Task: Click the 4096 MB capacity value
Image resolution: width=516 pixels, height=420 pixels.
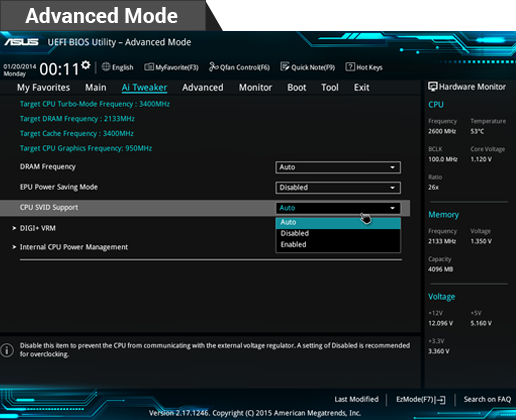Action: click(x=440, y=269)
